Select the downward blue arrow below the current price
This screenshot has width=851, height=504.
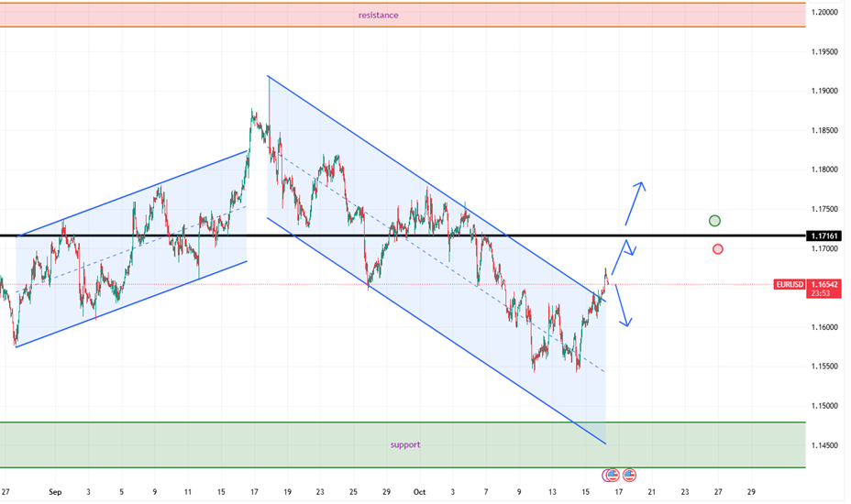pyautogui.click(x=624, y=307)
